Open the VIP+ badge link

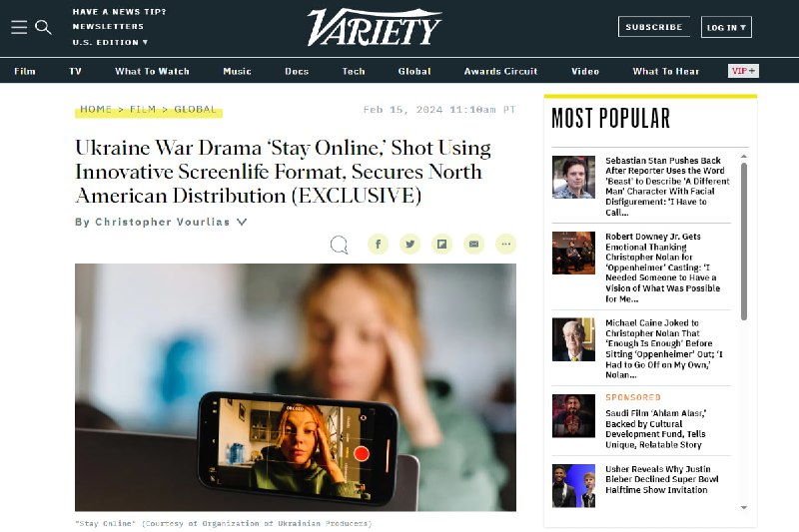point(743,71)
